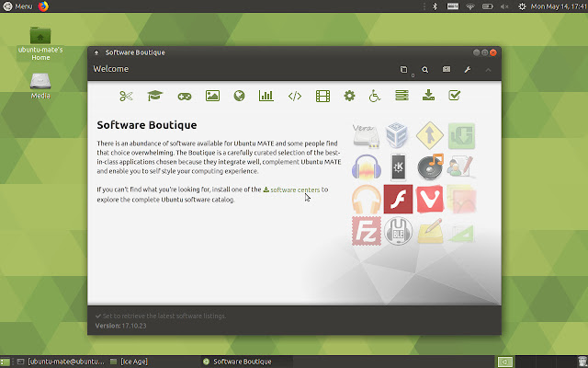Select the yellow notepad with pencil icon

tap(430, 231)
